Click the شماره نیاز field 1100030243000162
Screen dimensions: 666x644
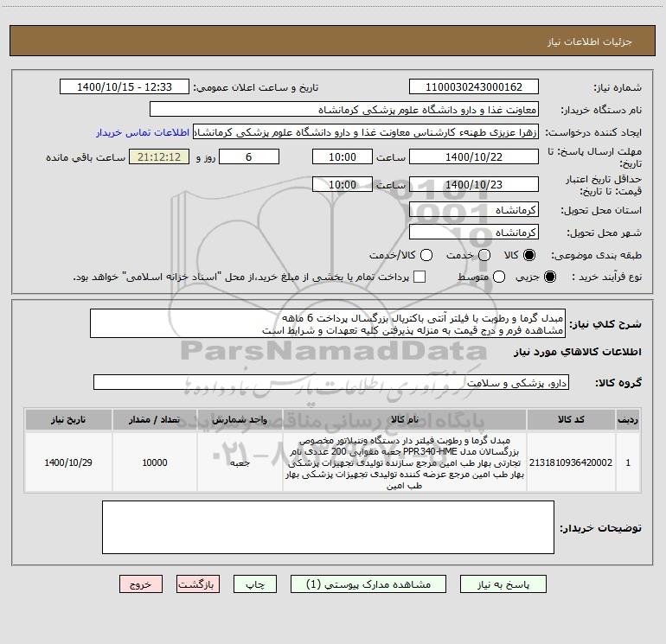(474, 87)
